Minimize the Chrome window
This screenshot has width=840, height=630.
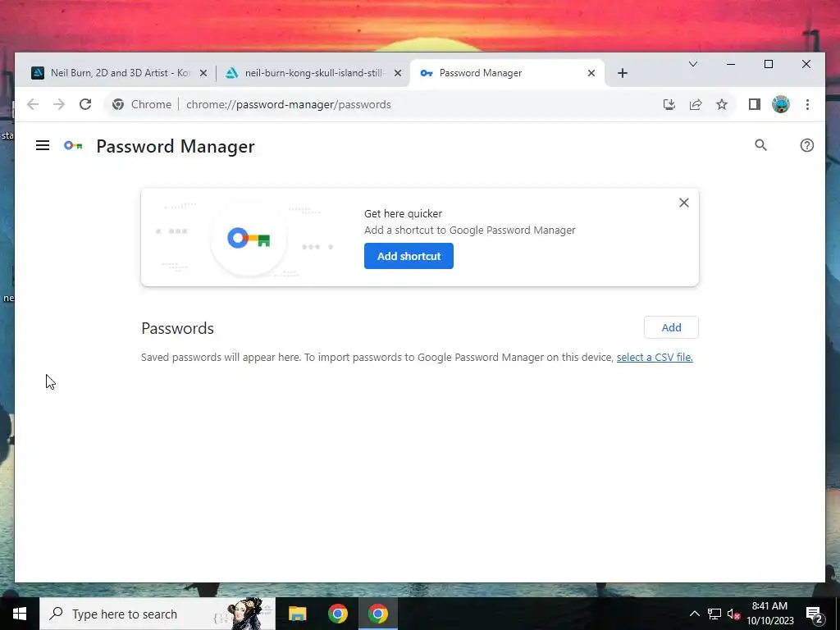click(x=731, y=64)
